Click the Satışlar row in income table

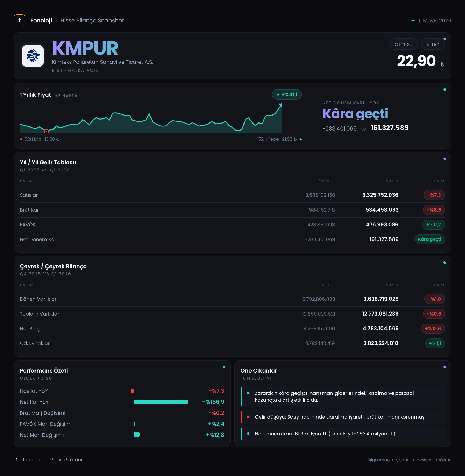[x=232, y=195]
